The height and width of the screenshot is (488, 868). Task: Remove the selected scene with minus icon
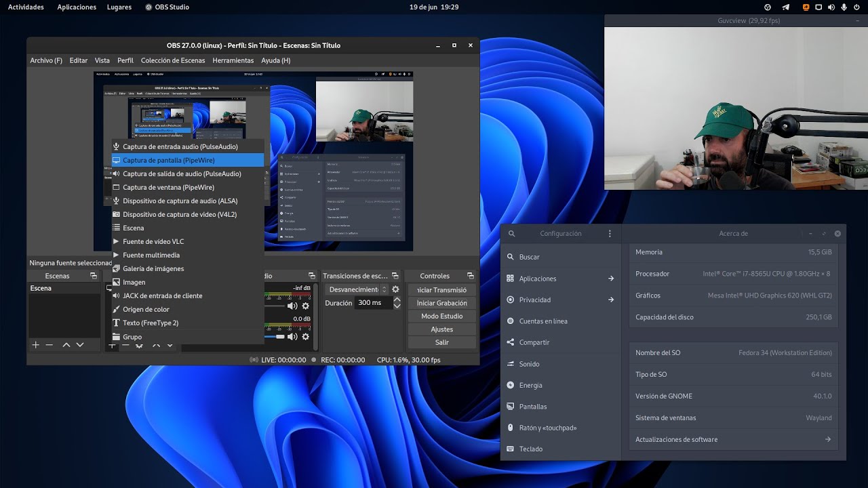pyautogui.click(x=50, y=345)
